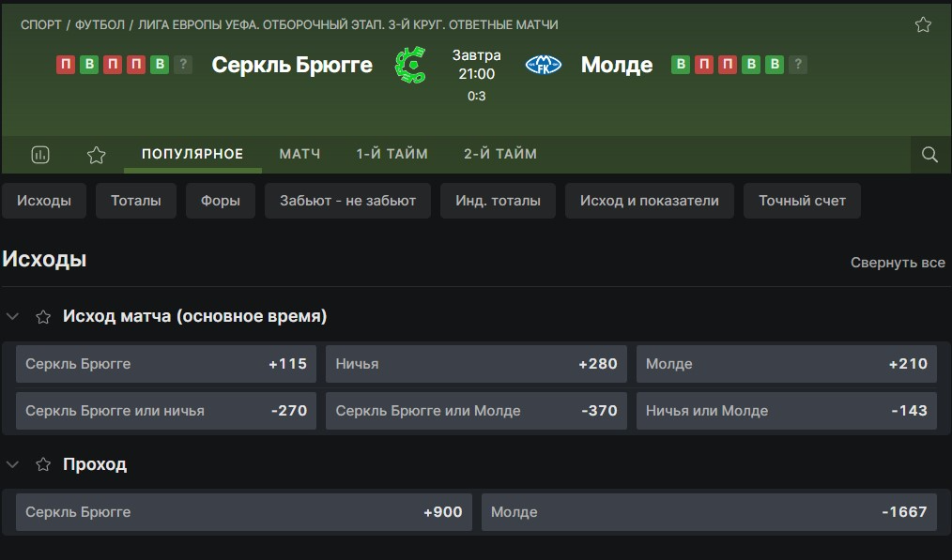Choose Молде to qualify at -1667
The image size is (952, 560).
(709, 512)
